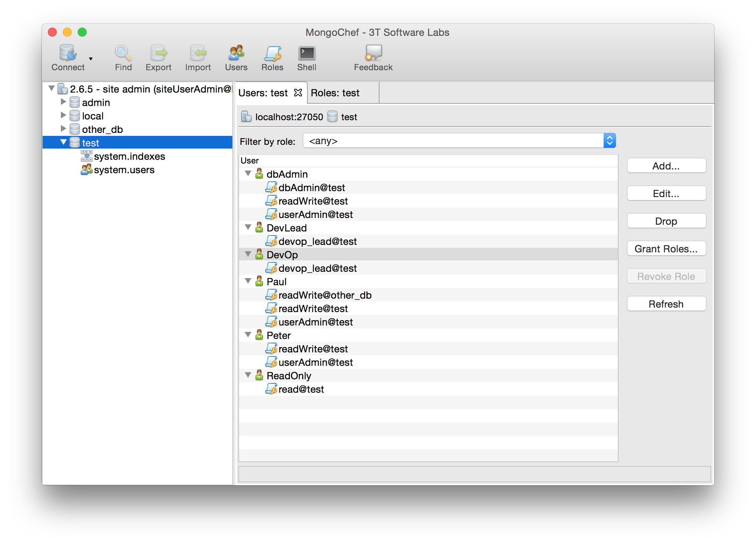756x545 pixels.
Task: Click the role icon beside read@test
Action: tap(271, 389)
